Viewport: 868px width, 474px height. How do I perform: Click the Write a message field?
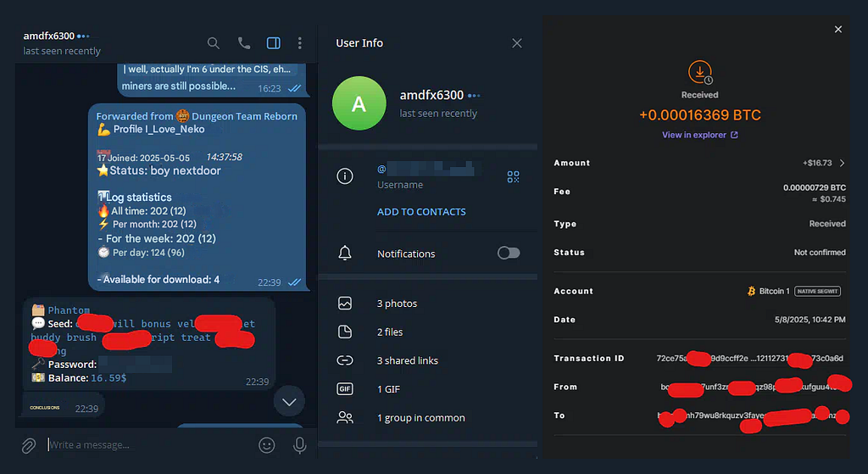click(149, 444)
